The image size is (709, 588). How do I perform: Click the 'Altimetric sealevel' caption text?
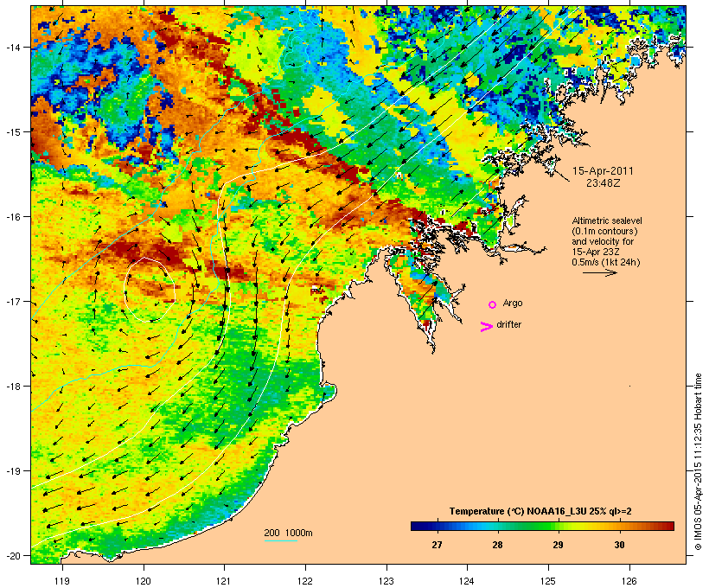click(x=607, y=220)
